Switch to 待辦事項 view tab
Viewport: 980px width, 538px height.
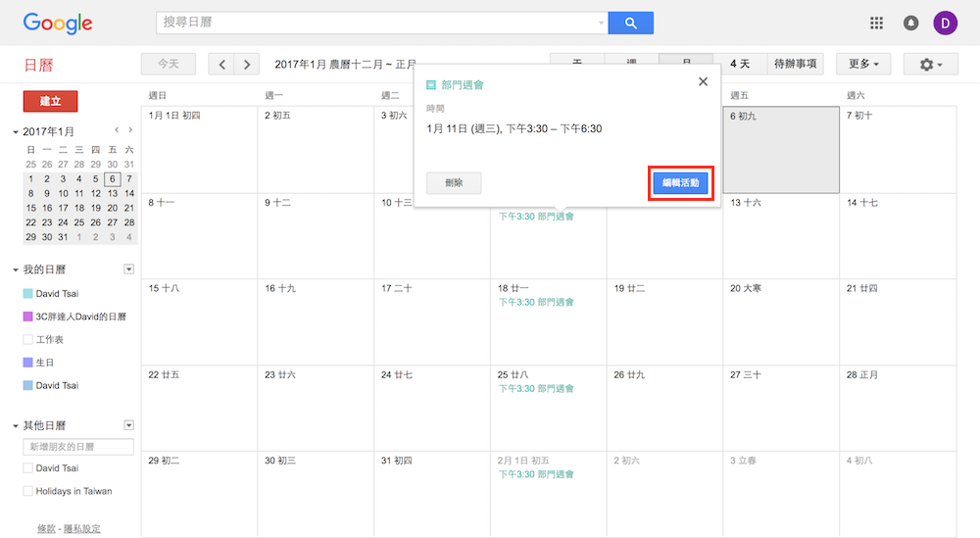click(x=795, y=65)
